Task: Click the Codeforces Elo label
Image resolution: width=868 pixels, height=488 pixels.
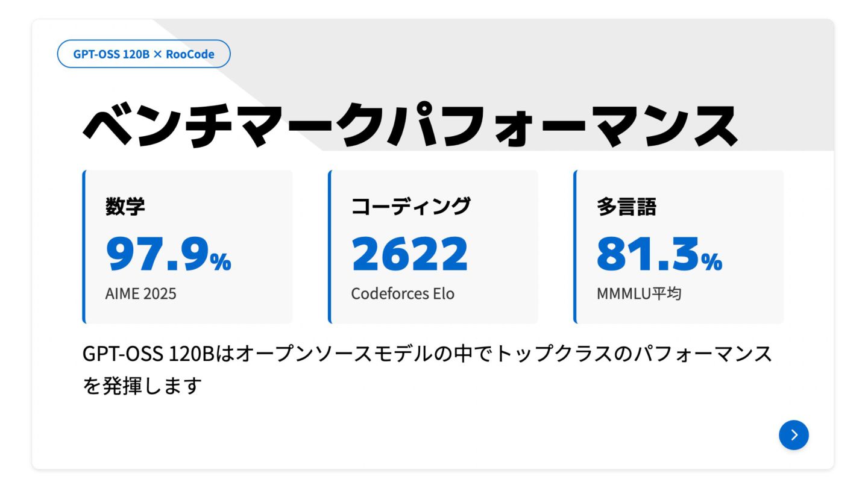Action: [403, 294]
